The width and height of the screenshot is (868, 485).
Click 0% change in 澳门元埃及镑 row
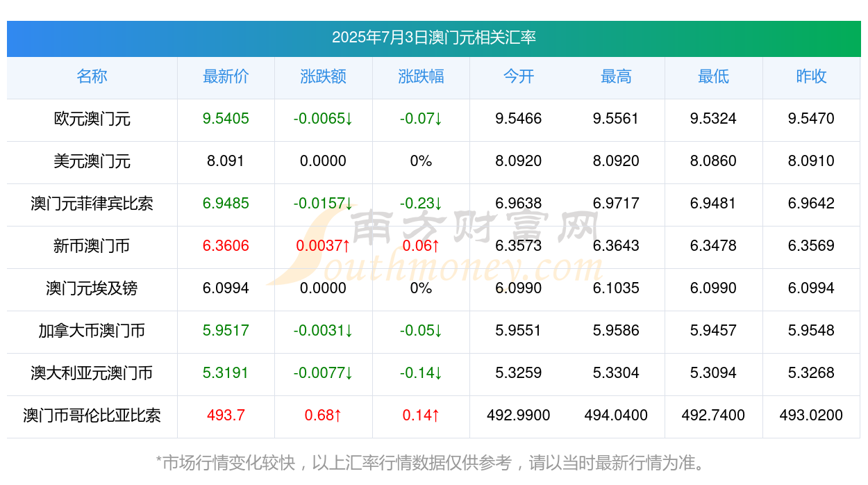[421, 288]
